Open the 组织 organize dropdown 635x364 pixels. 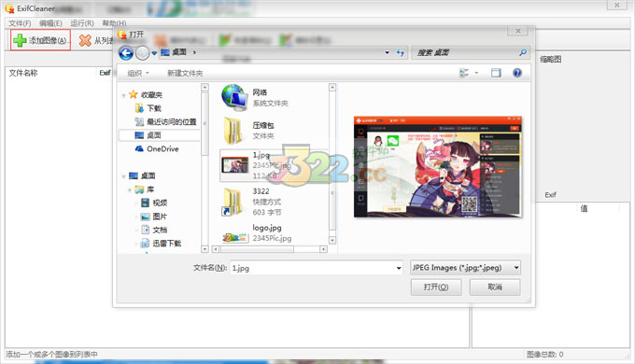pyautogui.click(x=138, y=73)
